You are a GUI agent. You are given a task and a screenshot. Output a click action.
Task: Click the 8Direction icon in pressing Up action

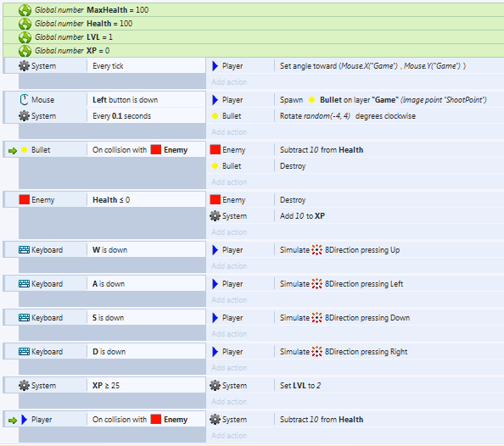[x=316, y=249]
